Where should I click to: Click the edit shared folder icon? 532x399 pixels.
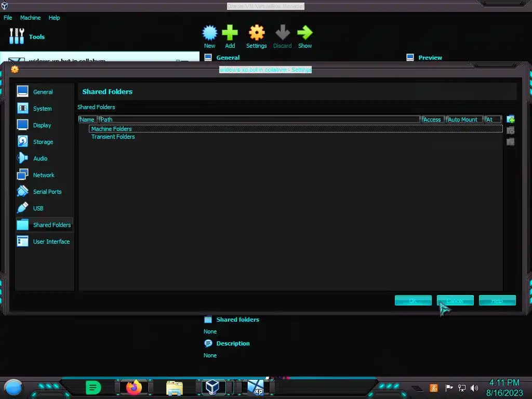(510, 130)
